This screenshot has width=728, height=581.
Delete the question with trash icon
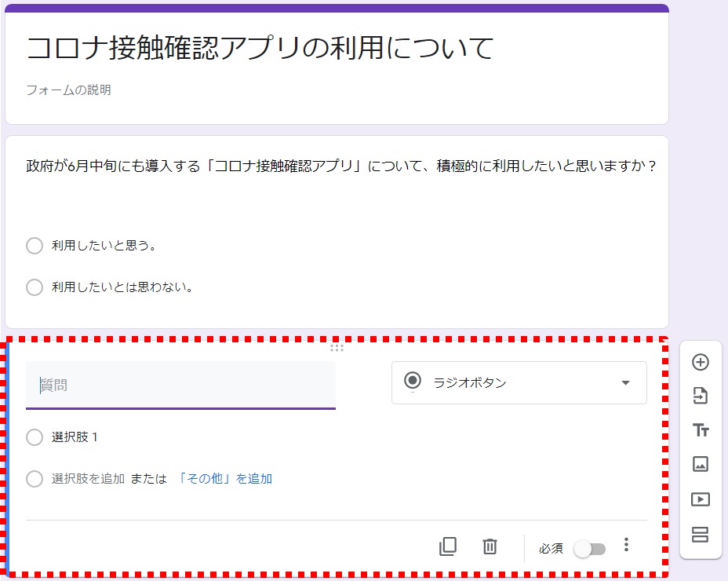[490, 546]
